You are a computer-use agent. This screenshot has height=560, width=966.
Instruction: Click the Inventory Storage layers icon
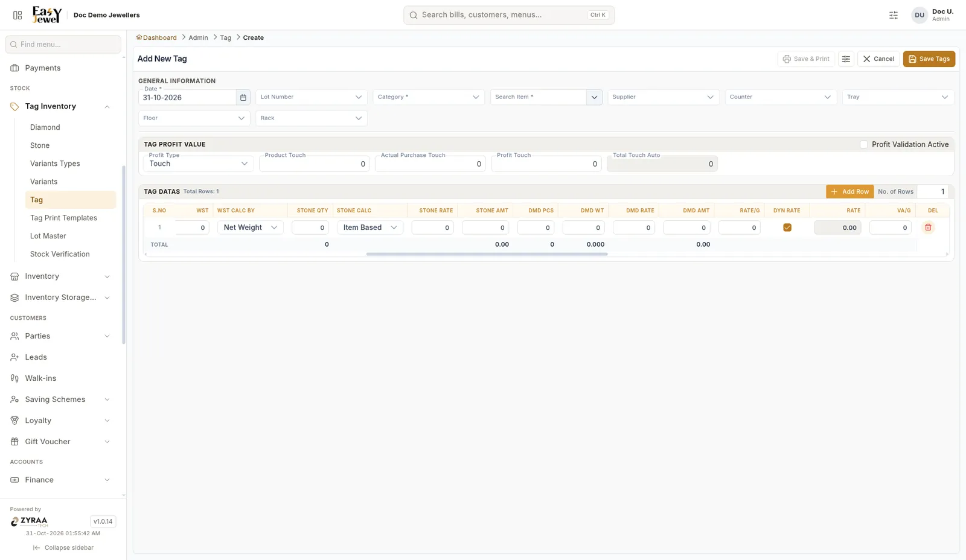(x=14, y=297)
